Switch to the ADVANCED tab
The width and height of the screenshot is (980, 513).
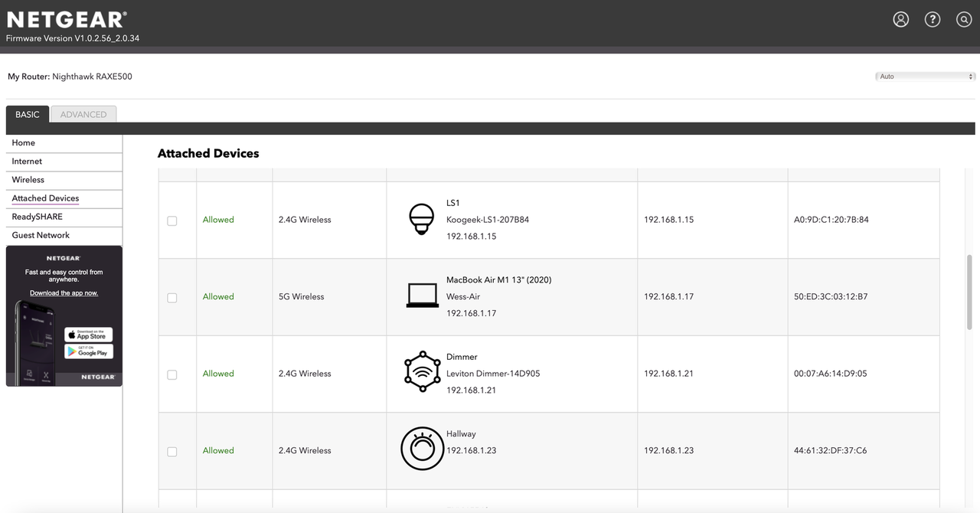83,114
